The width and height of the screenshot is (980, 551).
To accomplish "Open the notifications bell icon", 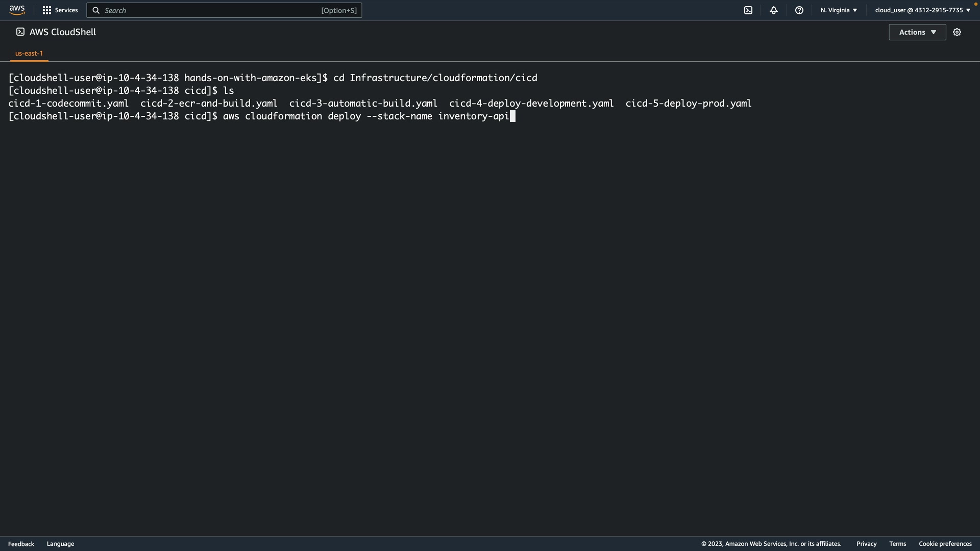I will (x=774, y=10).
